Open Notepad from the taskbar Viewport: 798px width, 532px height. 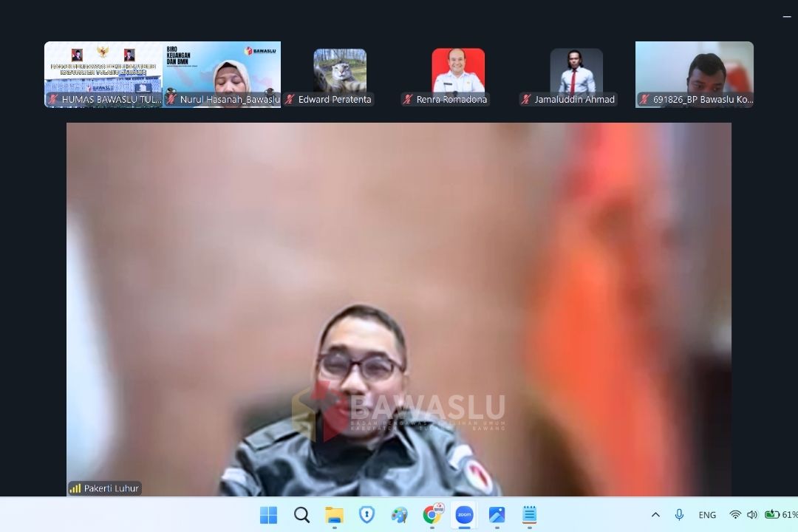pos(529,515)
